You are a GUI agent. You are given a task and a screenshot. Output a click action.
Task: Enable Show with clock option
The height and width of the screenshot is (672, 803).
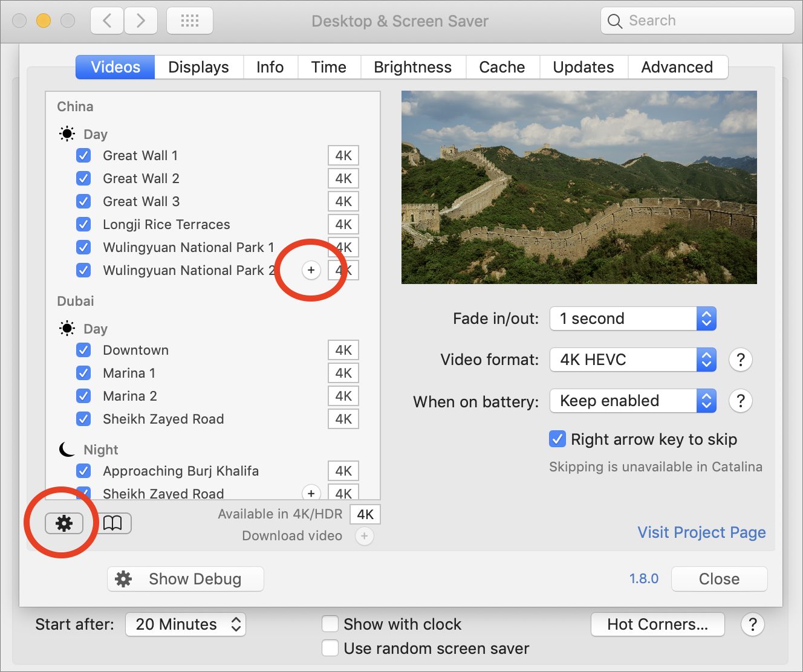330,624
